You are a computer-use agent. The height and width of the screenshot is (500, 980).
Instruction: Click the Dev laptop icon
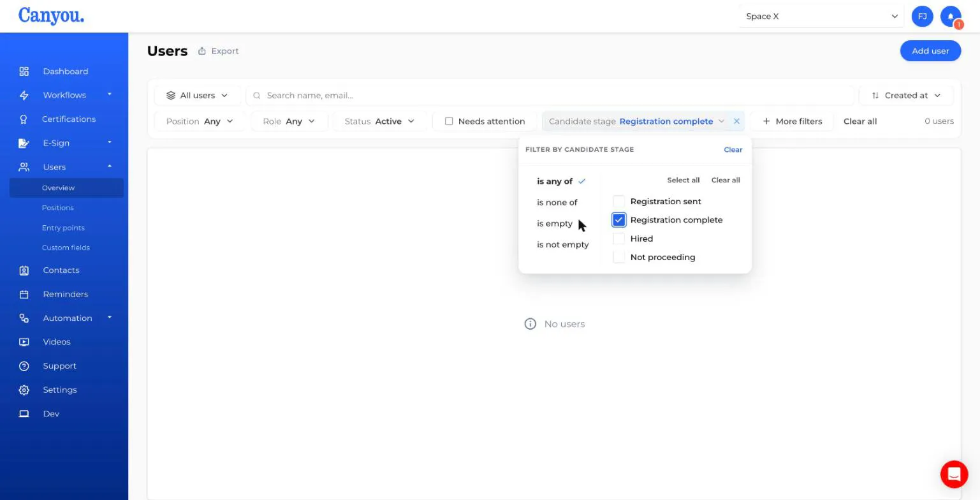tap(24, 414)
